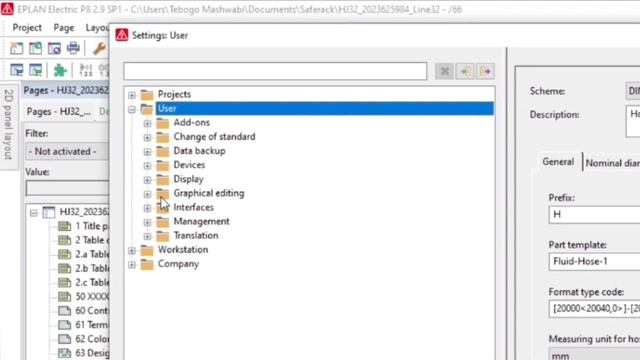Click the print icon in main toolbar
The height and width of the screenshot is (360, 640).
[73, 48]
